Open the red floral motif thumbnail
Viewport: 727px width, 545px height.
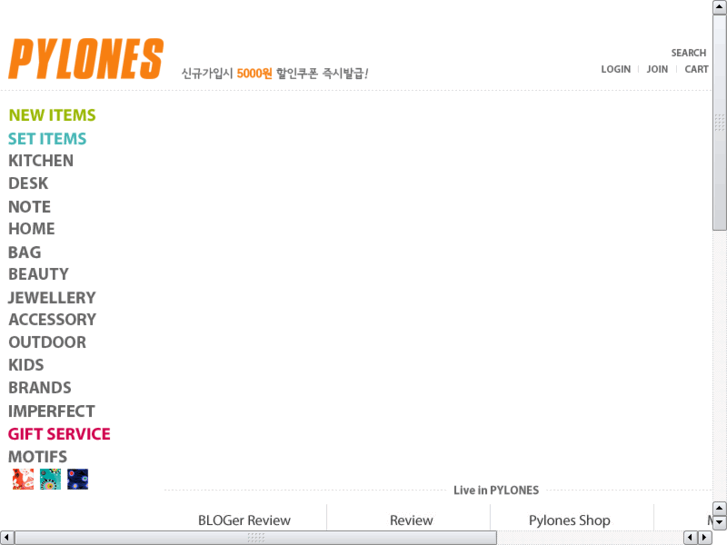[x=23, y=479]
